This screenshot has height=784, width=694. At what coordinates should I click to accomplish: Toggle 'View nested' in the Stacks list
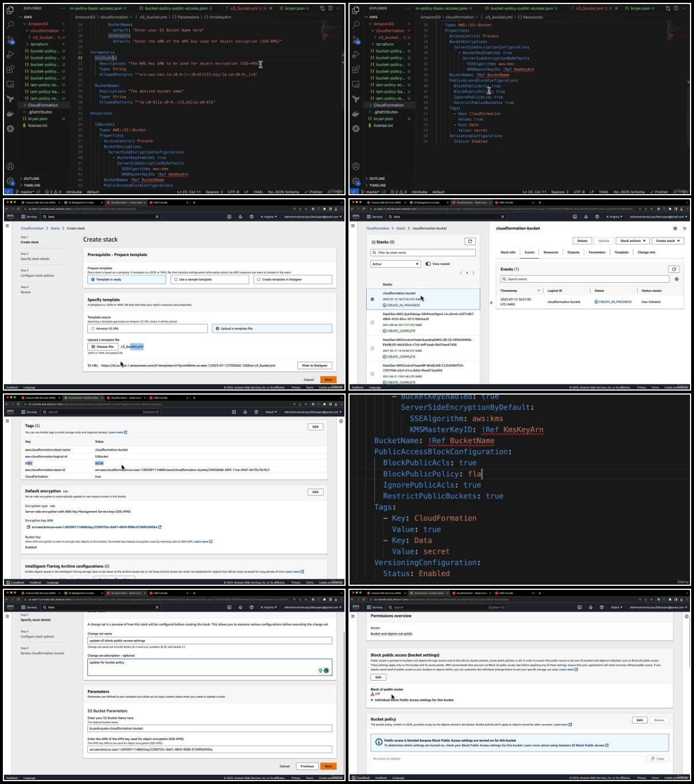428,264
